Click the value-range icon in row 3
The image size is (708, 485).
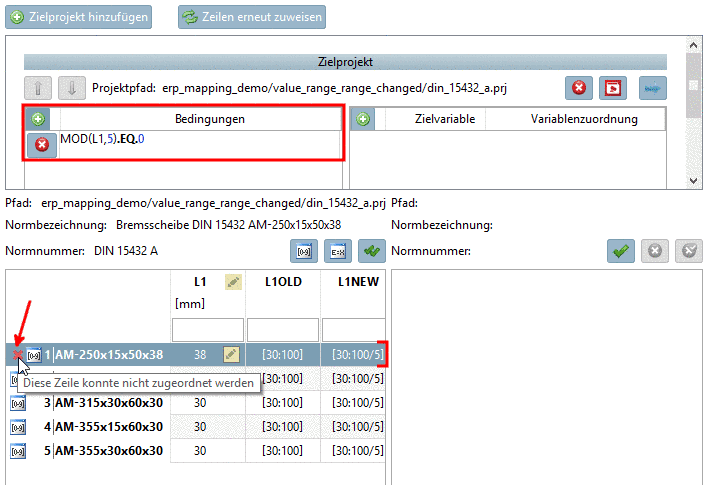18,403
